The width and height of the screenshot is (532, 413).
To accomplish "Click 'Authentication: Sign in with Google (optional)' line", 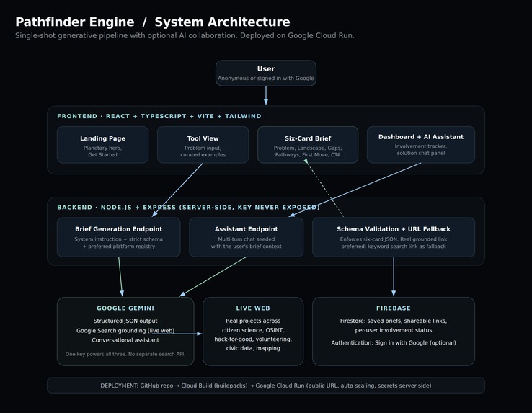I will 394,343.
